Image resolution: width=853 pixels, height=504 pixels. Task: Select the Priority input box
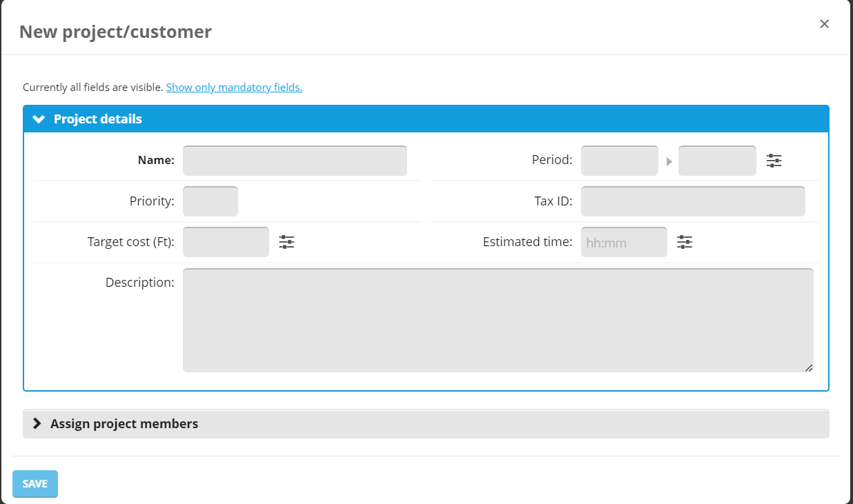pos(210,201)
